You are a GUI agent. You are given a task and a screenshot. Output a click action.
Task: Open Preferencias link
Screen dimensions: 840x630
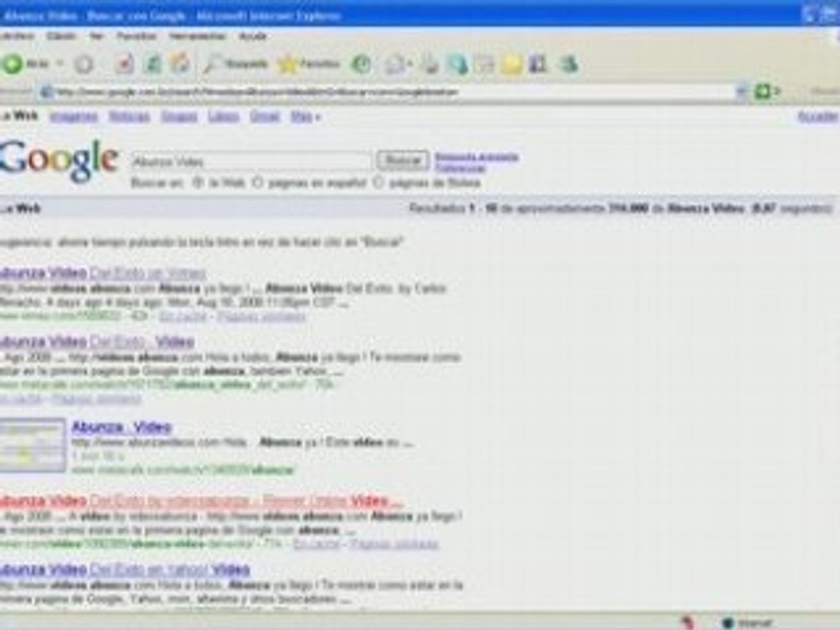pos(460,168)
